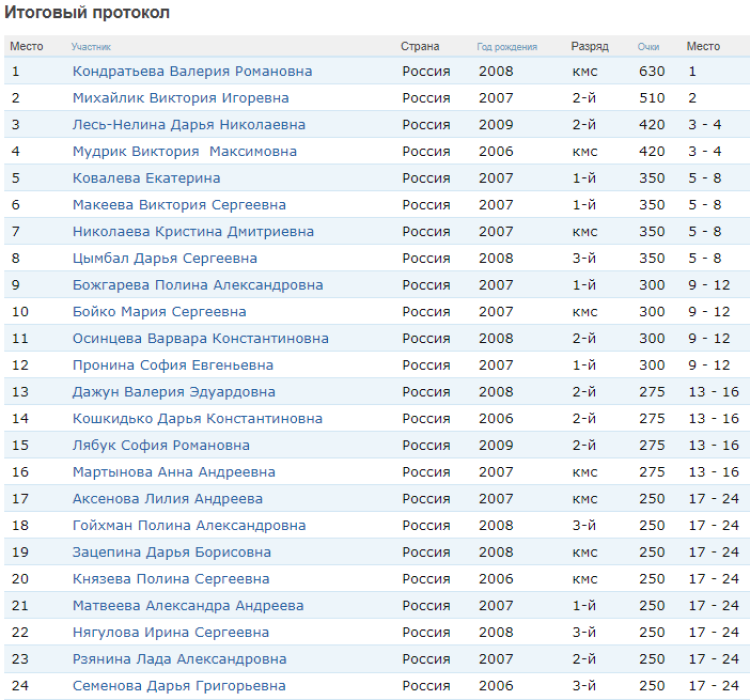Click Макеева Виктория Сергеевна link

[179, 205]
